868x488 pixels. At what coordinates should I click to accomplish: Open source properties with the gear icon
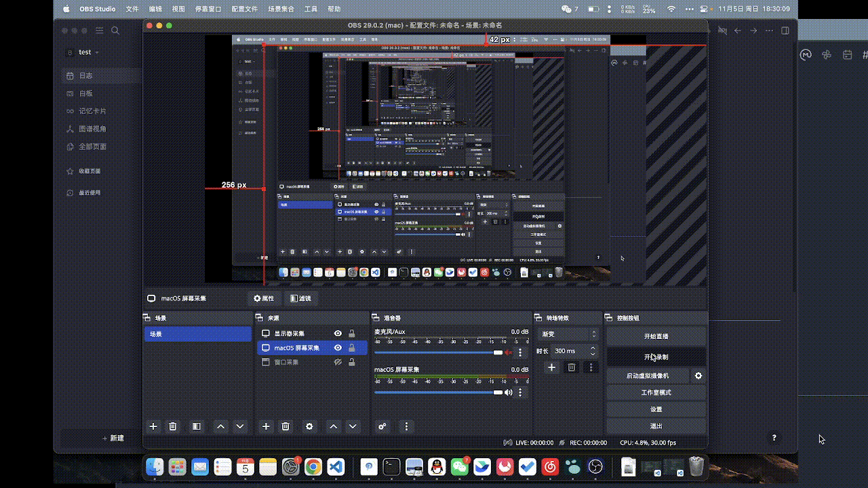click(310, 426)
